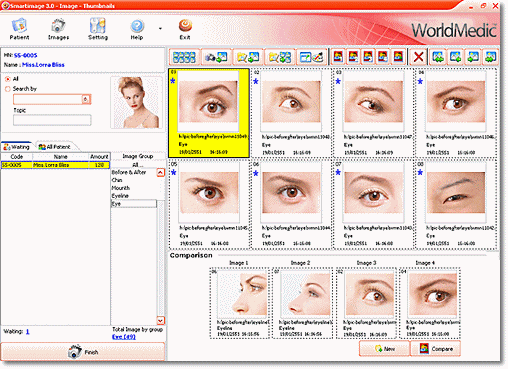508x369 pixels.
Task: Click the Code column header
Action: (17, 157)
